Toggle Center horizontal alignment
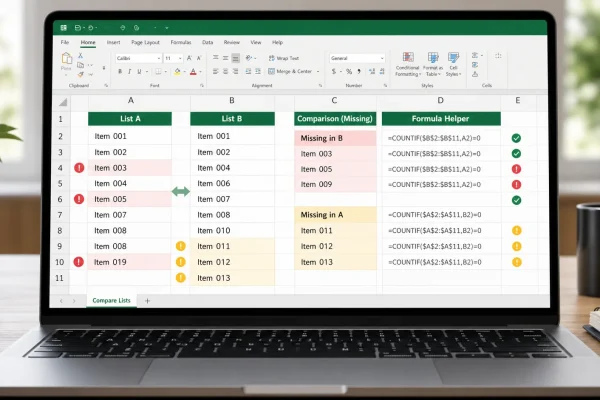This screenshot has height=400, width=600. click(x=225, y=71)
